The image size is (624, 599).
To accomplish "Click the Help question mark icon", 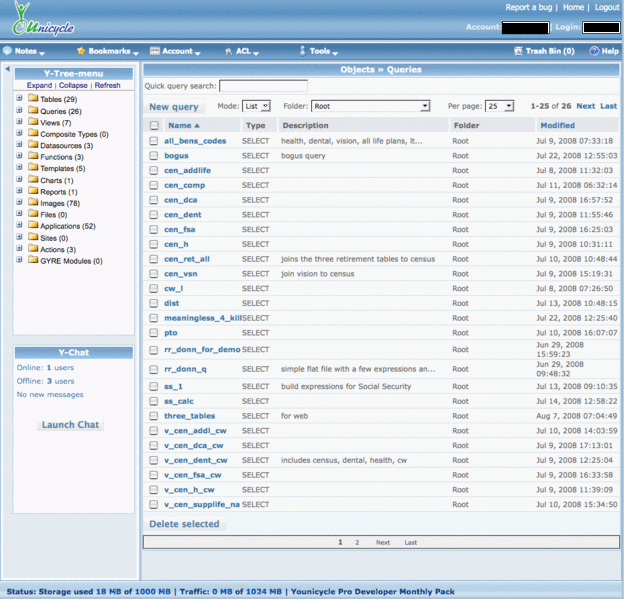I will (594, 50).
